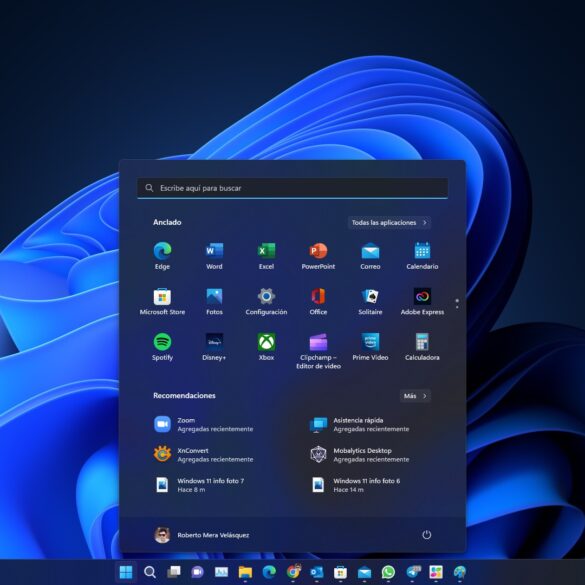Open Microsoft Store on the taskbar
Image resolution: width=585 pixels, height=585 pixels.
click(x=340, y=572)
